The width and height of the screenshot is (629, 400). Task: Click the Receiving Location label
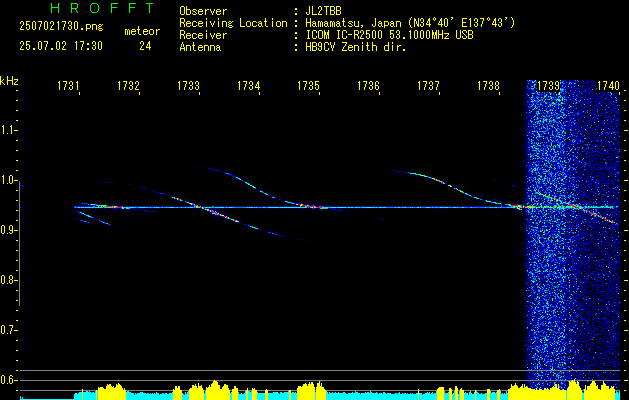point(233,23)
